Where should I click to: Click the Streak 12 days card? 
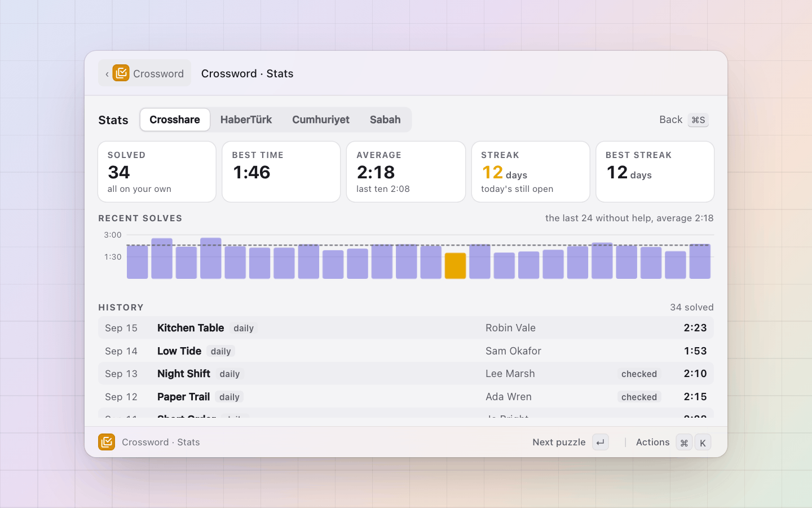coord(531,172)
